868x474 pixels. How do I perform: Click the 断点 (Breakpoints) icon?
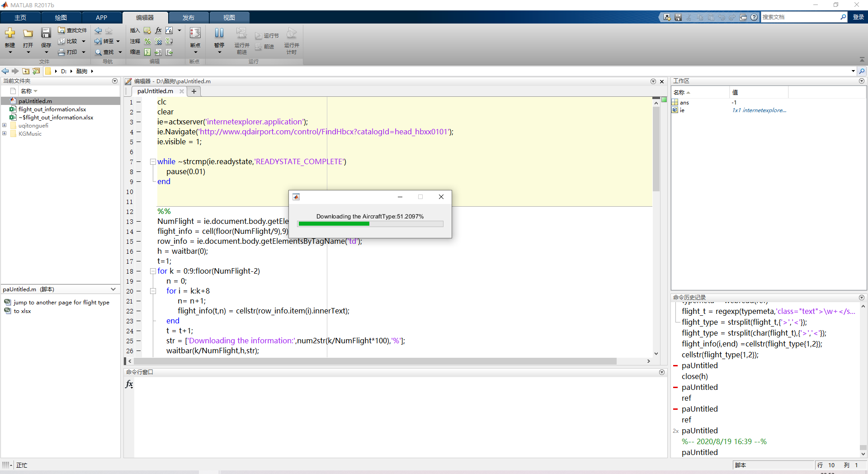click(x=195, y=33)
